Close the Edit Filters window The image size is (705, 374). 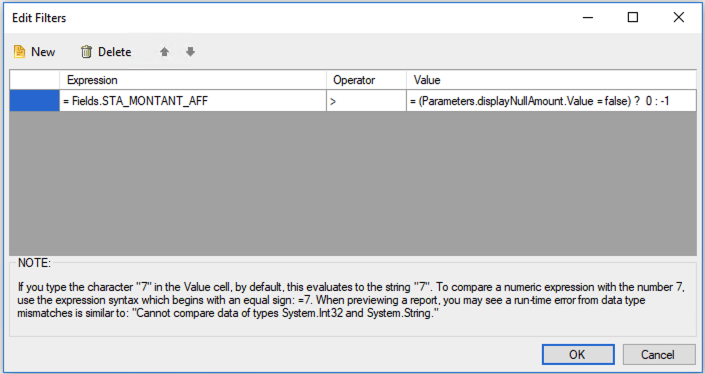point(678,18)
